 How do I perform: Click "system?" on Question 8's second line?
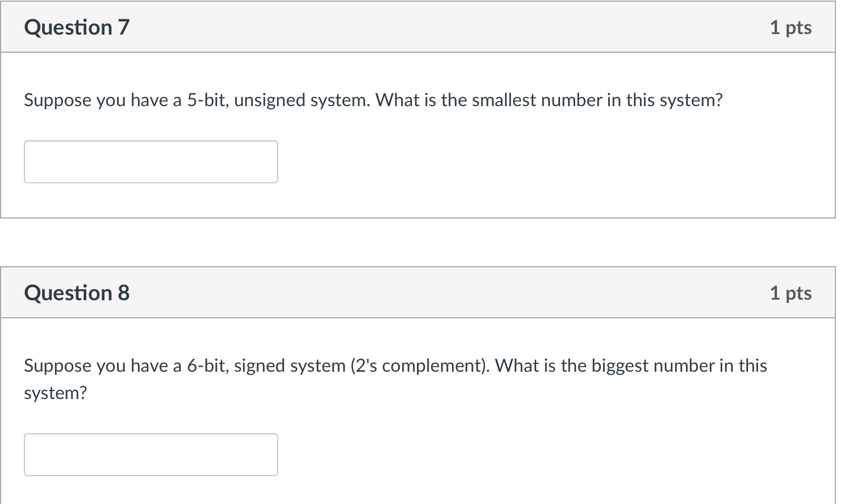pyautogui.click(x=55, y=393)
